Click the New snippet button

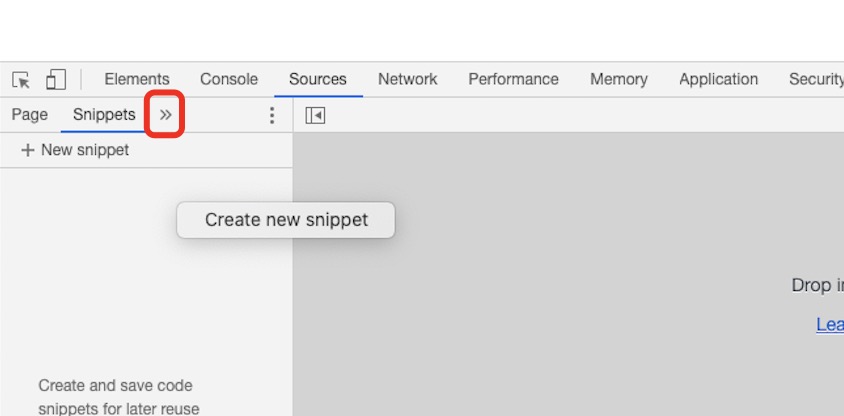pos(76,150)
